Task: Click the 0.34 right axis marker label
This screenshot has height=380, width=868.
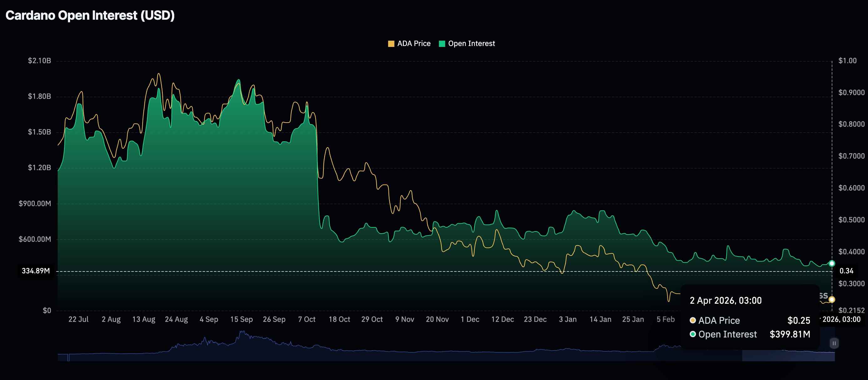Action: click(846, 271)
